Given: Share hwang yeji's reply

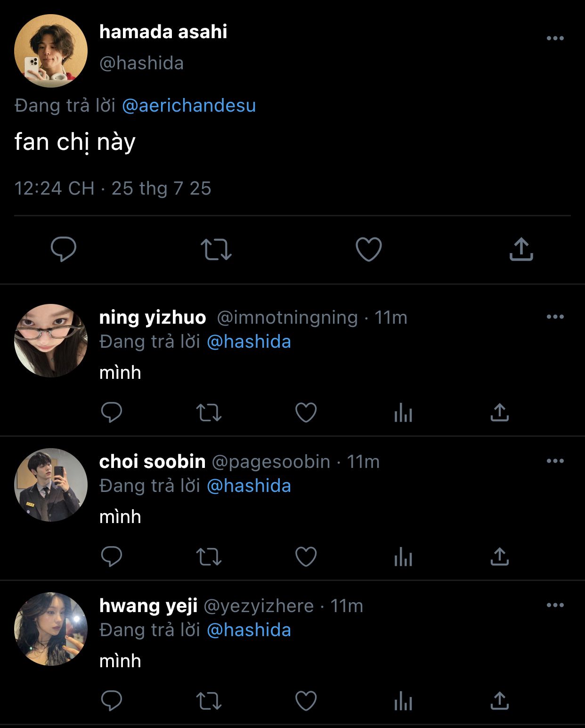Looking at the screenshot, I should (499, 701).
